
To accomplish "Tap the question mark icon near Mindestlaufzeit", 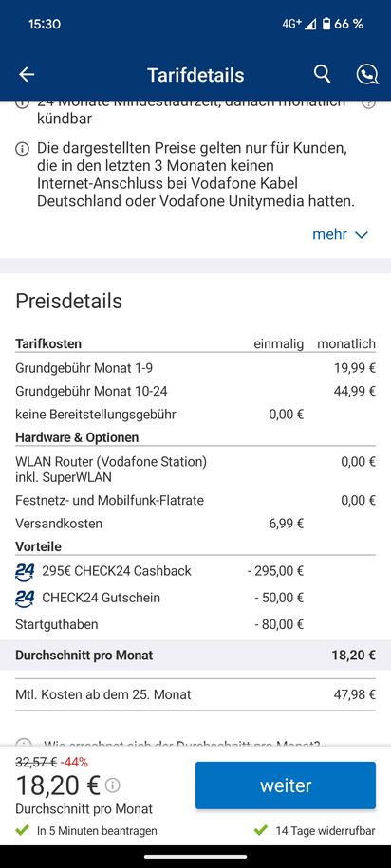I will click(369, 103).
